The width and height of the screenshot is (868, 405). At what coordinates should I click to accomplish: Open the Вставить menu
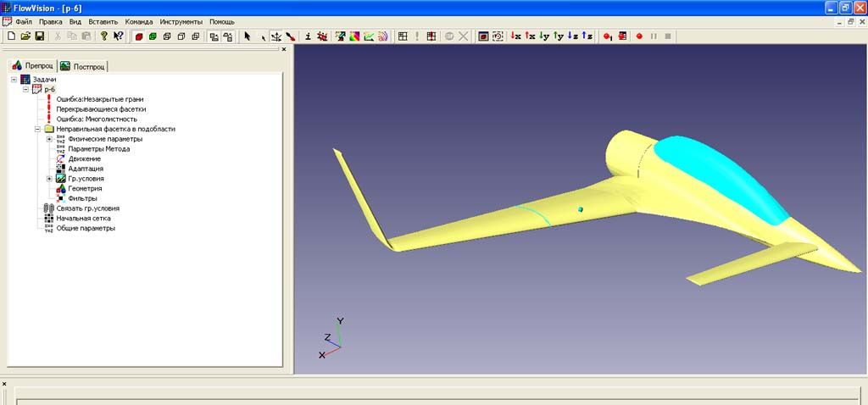[103, 21]
